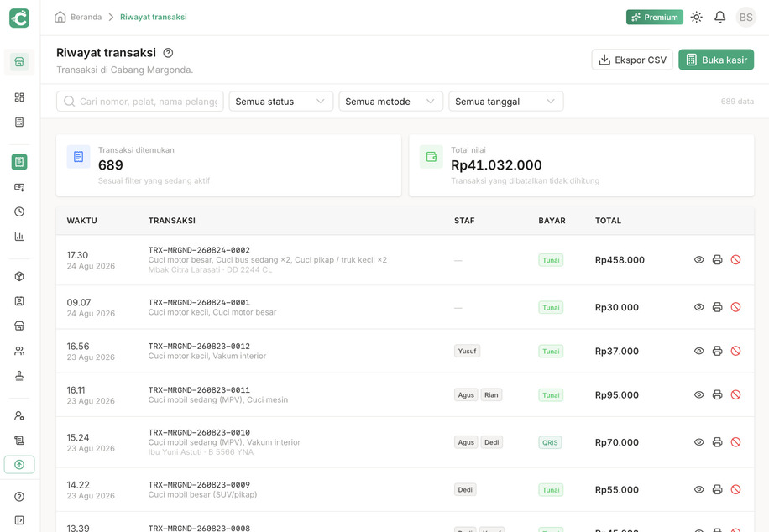Open the dashboard grid icon in sidebar
The width and height of the screenshot is (769, 532).
pos(19,97)
